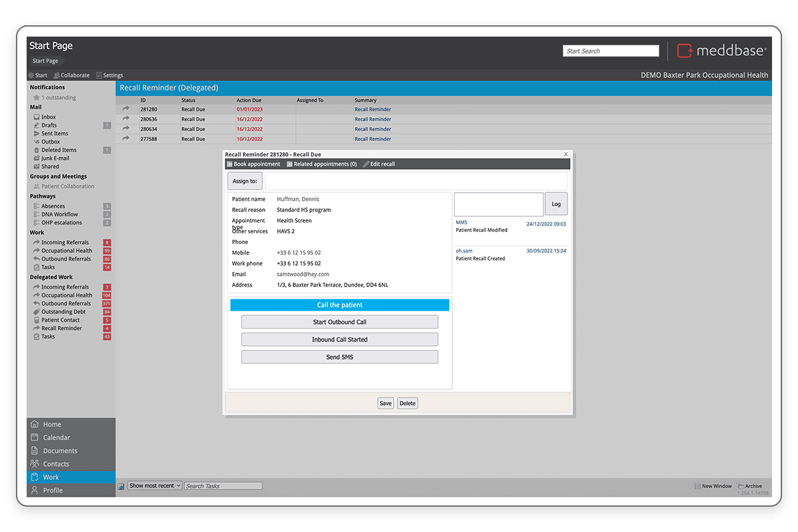Open the Recall Reminder link for 280636

tap(372, 119)
